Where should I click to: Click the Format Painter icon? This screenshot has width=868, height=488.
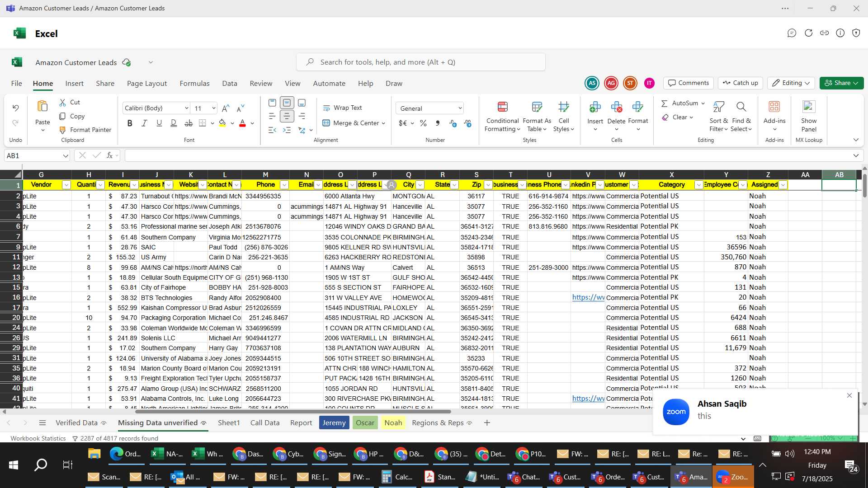tap(62, 130)
